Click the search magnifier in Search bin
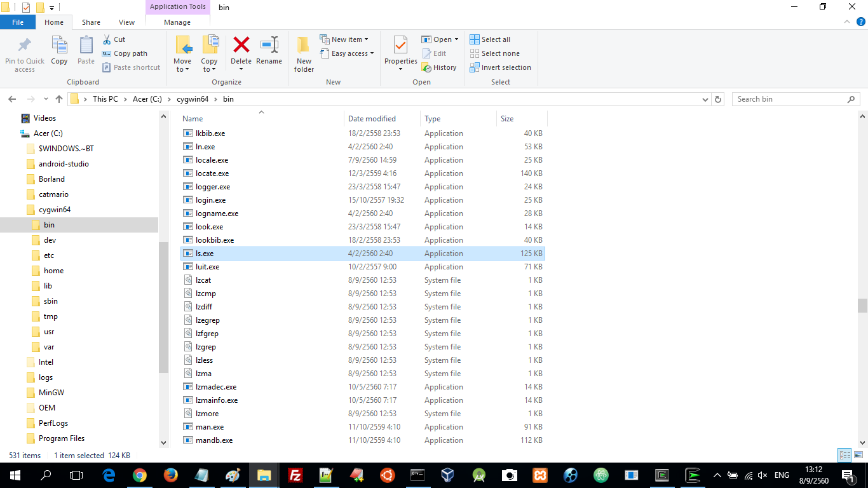Viewport: 868px width, 488px height. tap(851, 99)
